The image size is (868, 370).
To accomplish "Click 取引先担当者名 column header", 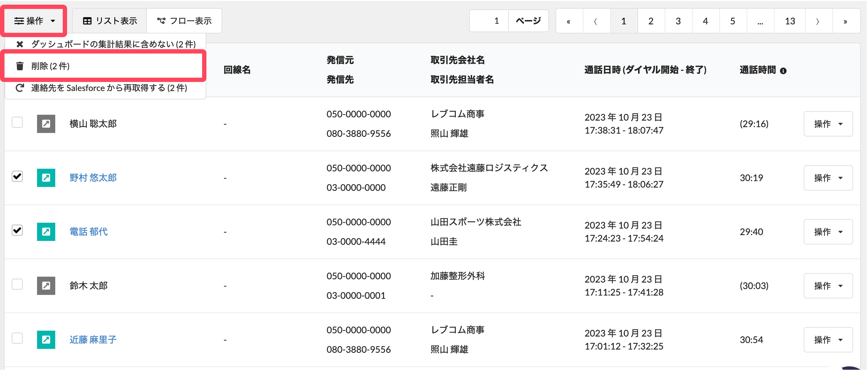I will (x=462, y=80).
